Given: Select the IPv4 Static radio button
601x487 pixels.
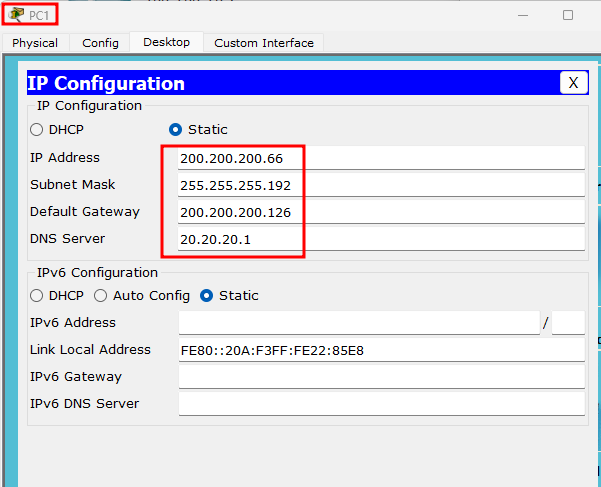Looking at the screenshot, I should [x=176, y=130].
